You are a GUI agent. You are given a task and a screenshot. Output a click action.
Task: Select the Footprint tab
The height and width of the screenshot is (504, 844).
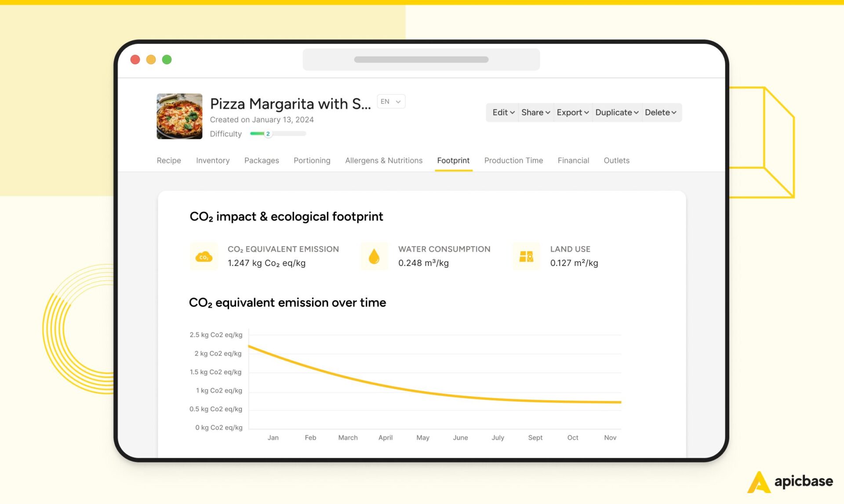point(453,160)
